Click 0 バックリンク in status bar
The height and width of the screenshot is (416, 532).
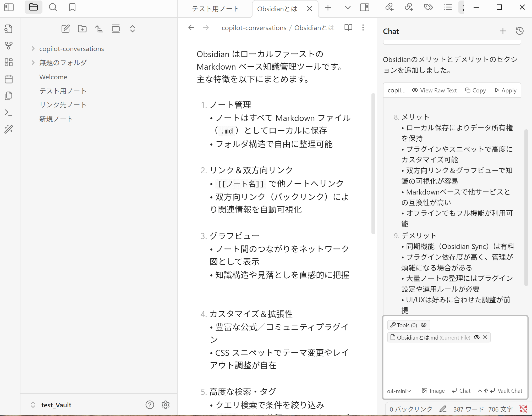click(411, 409)
